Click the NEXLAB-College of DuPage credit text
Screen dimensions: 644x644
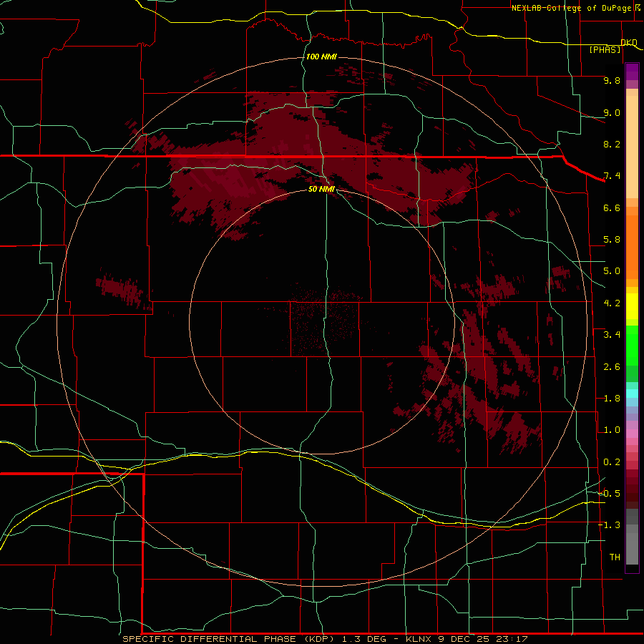click(571, 8)
